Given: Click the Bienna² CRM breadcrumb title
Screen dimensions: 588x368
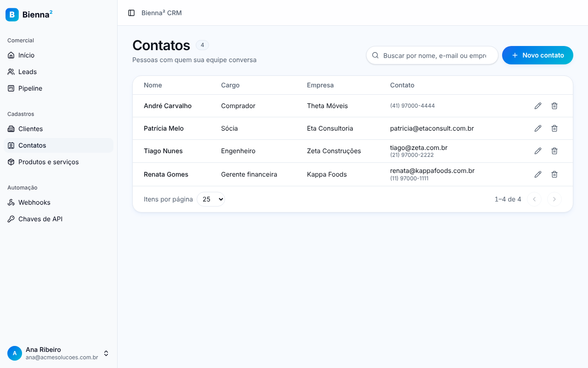Looking at the screenshot, I should point(162,13).
